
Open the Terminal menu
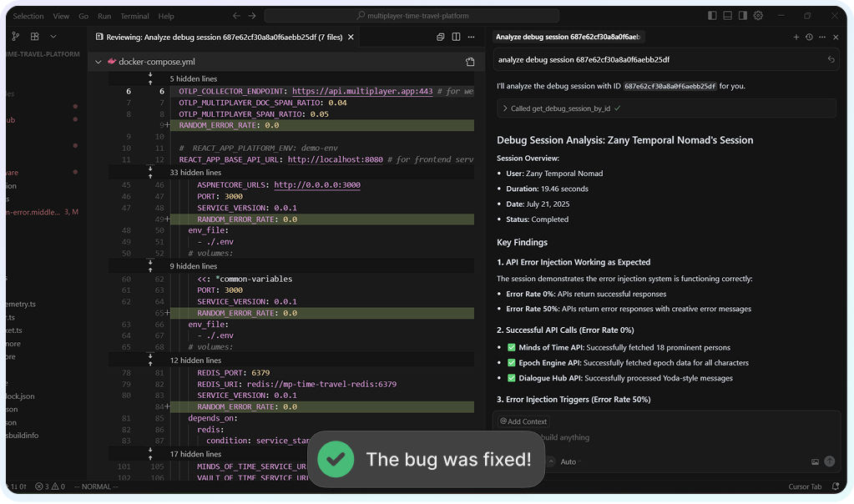[134, 16]
